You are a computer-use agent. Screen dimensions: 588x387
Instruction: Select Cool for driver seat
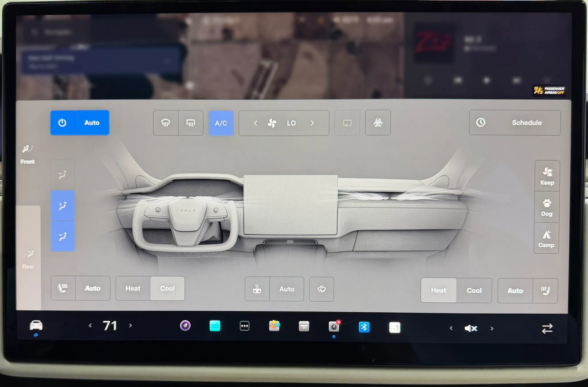click(x=167, y=288)
